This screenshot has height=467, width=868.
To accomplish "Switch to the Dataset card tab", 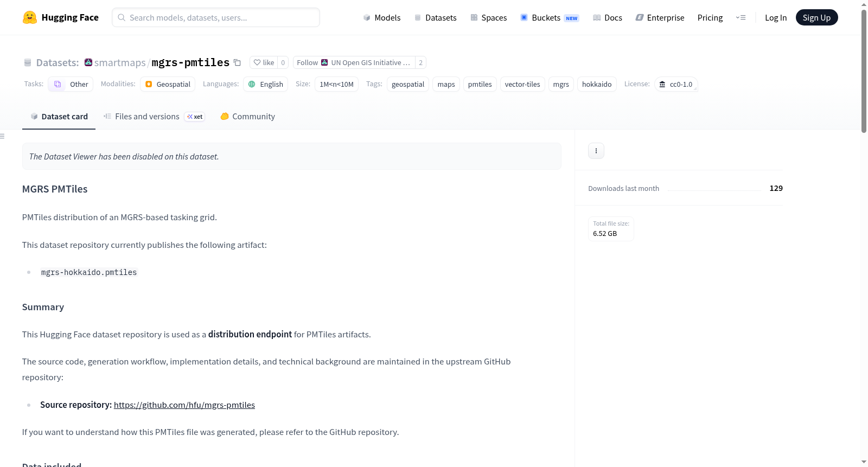I will coord(59,117).
